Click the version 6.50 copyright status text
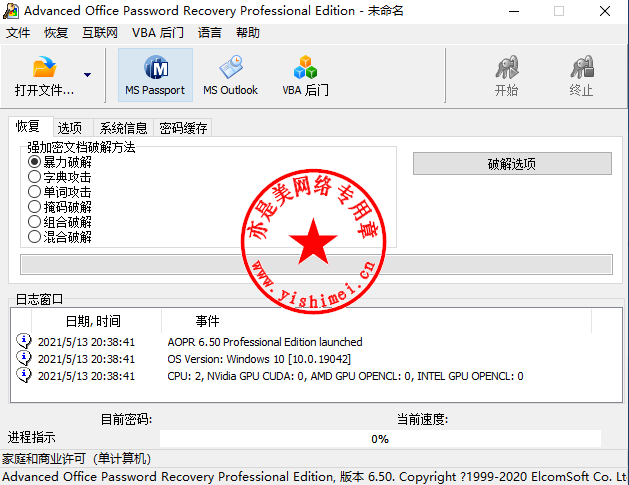The height and width of the screenshot is (485, 629). [x=314, y=477]
